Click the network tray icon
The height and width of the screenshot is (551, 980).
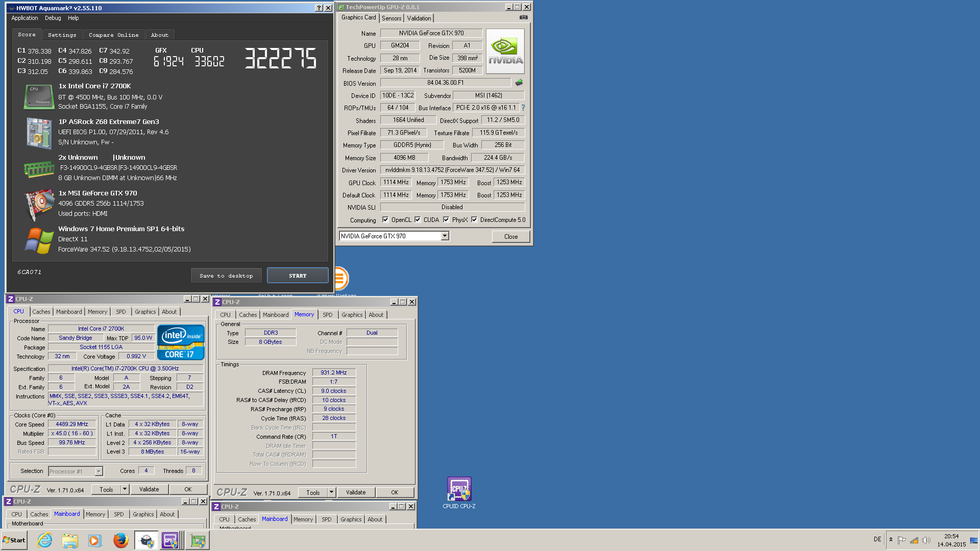point(914,540)
